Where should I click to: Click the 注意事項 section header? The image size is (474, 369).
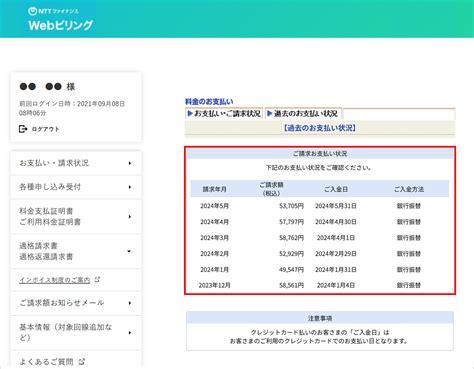click(320, 319)
